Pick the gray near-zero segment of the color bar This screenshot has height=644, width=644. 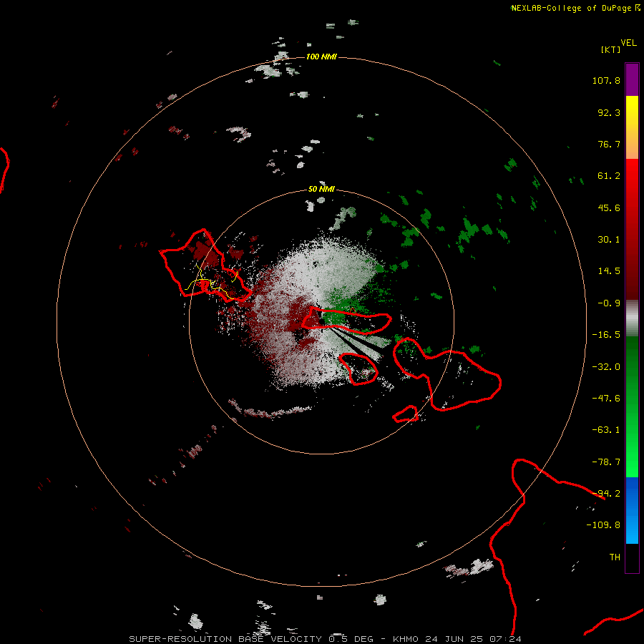click(632, 318)
